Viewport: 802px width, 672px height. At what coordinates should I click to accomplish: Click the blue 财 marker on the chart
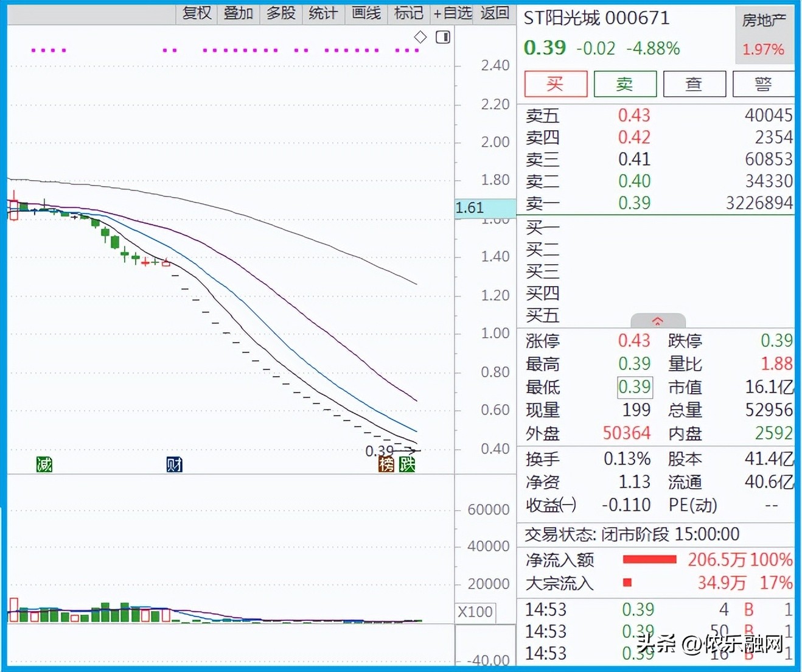pyautogui.click(x=174, y=464)
